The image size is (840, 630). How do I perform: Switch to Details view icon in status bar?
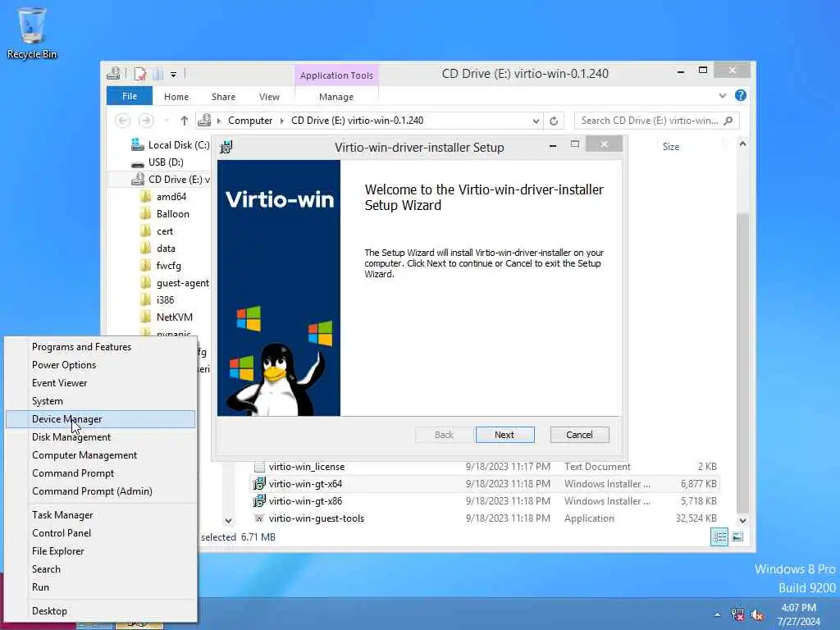point(719,536)
